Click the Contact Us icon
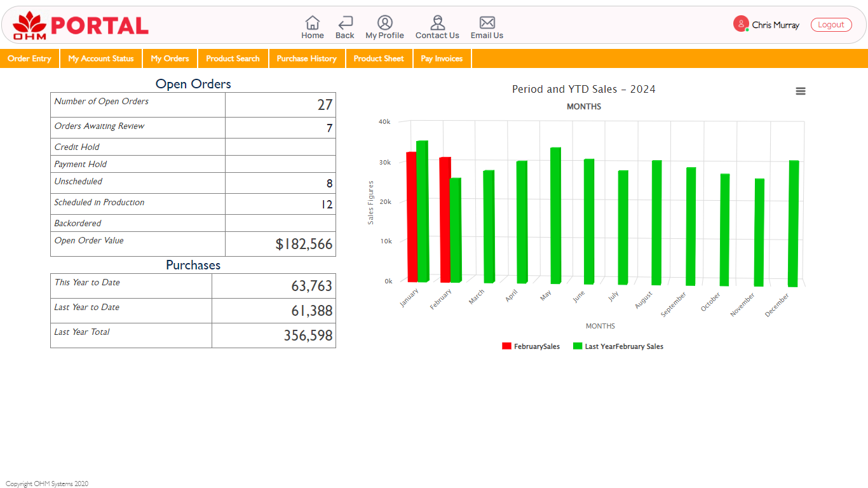The height and width of the screenshot is (488, 868). click(437, 23)
